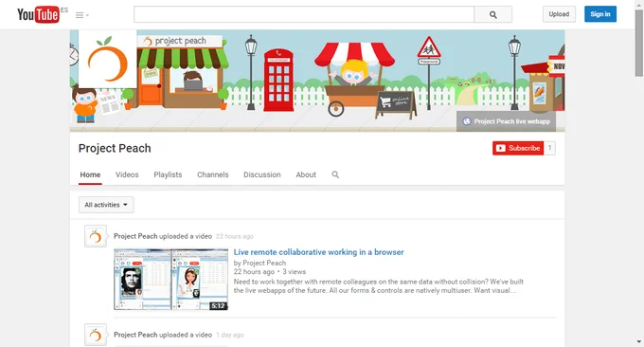
Task: Click the Upload button
Action: (559, 14)
